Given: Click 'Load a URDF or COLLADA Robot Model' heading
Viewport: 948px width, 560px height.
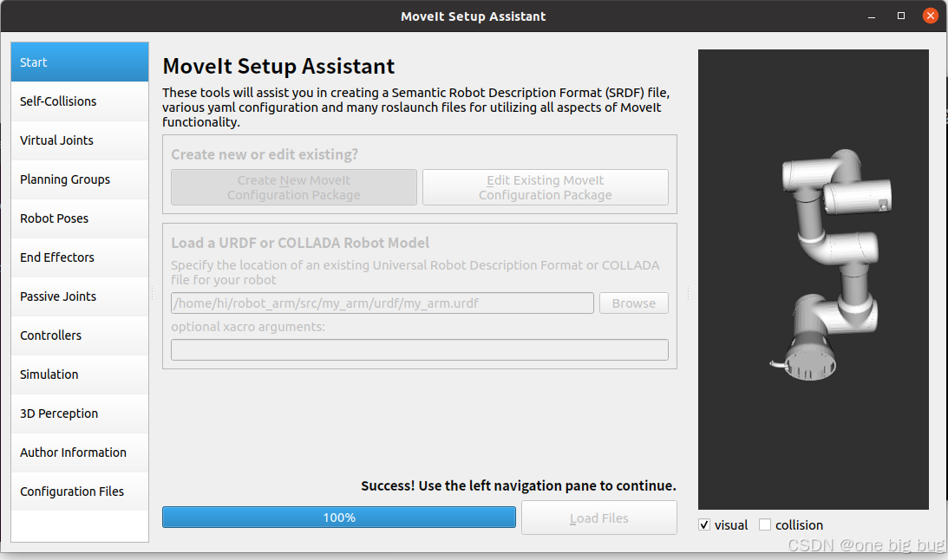Looking at the screenshot, I should (300, 243).
